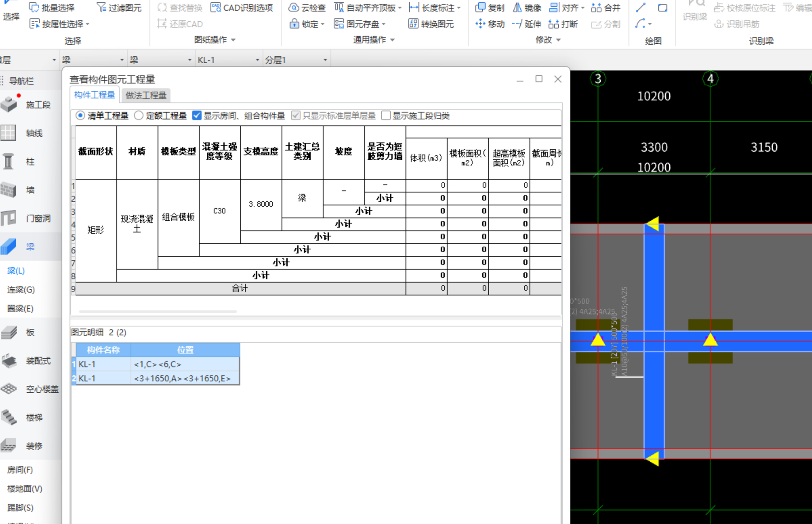The height and width of the screenshot is (524, 812).
Task: Maximize the 查看构件图元工程量 dialog
Action: [x=539, y=79]
